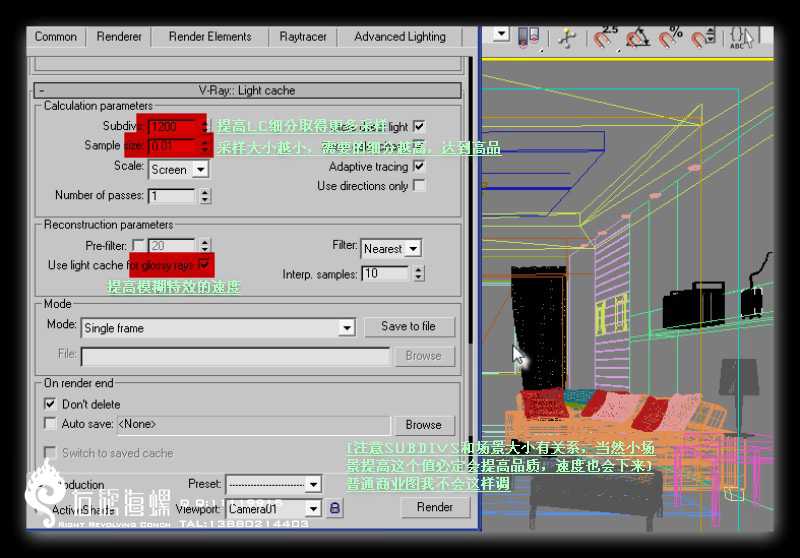Switch to the Renderer tab
This screenshot has width=800, height=558.
coord(119,37)
